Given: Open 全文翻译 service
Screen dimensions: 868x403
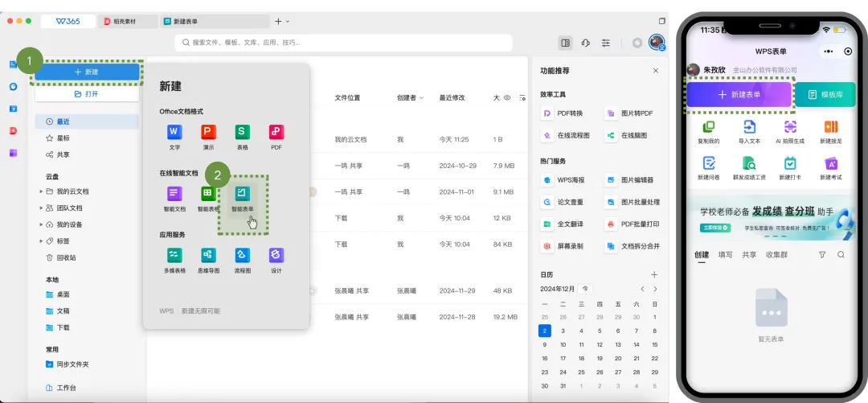Looking at the screenshot, I should click(562, 224).
